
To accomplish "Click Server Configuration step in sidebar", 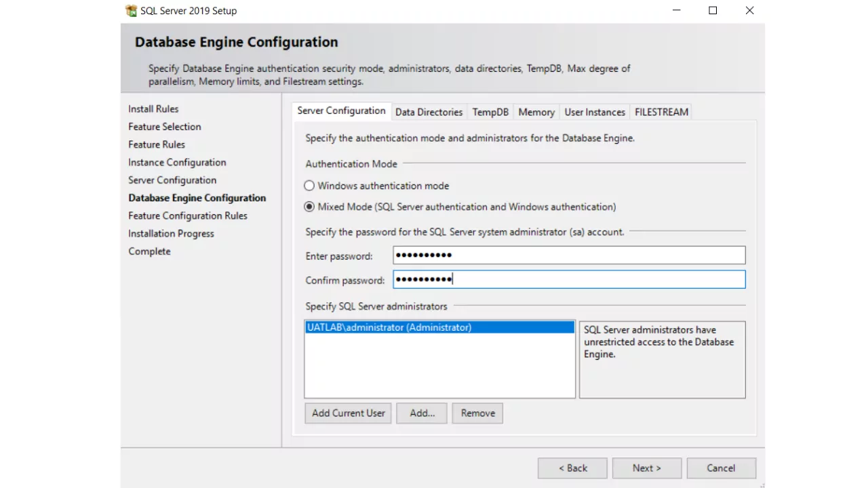I will (172, 180).
